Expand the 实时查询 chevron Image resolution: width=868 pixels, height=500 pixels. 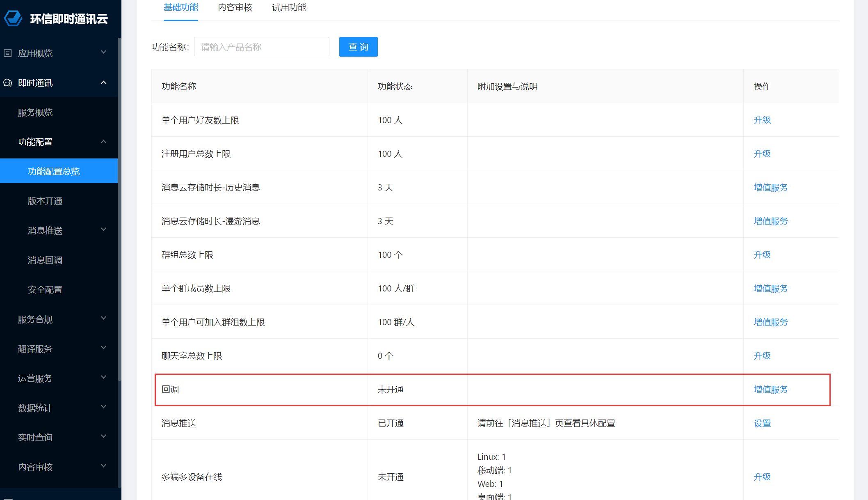pyautogui.click(x=103, y=437)
